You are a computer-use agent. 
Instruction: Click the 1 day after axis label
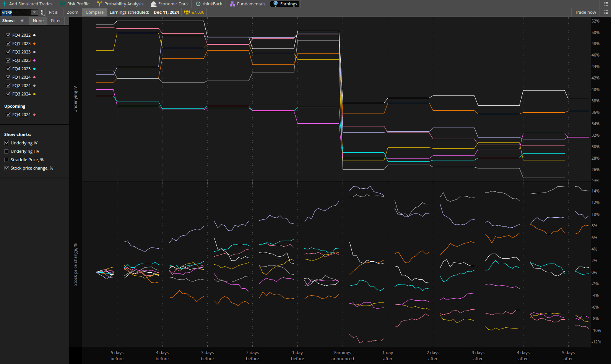[x=388, y=356]
